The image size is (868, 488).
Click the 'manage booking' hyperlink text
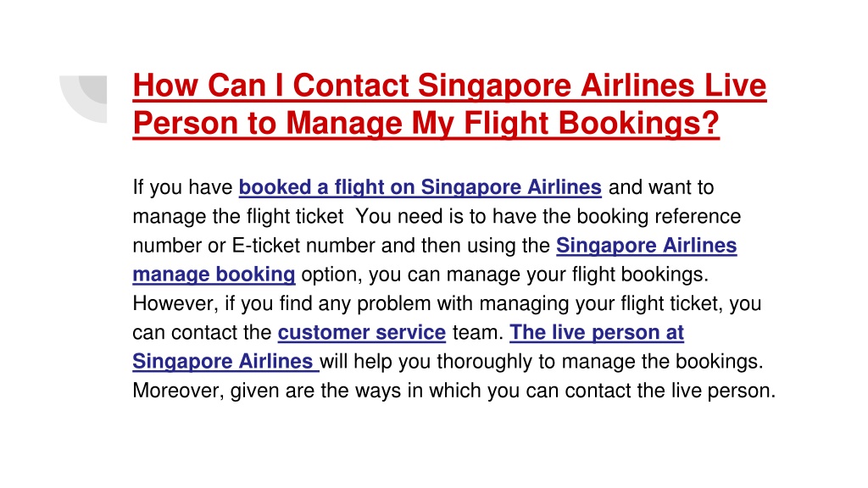click(x=214, y=274)
